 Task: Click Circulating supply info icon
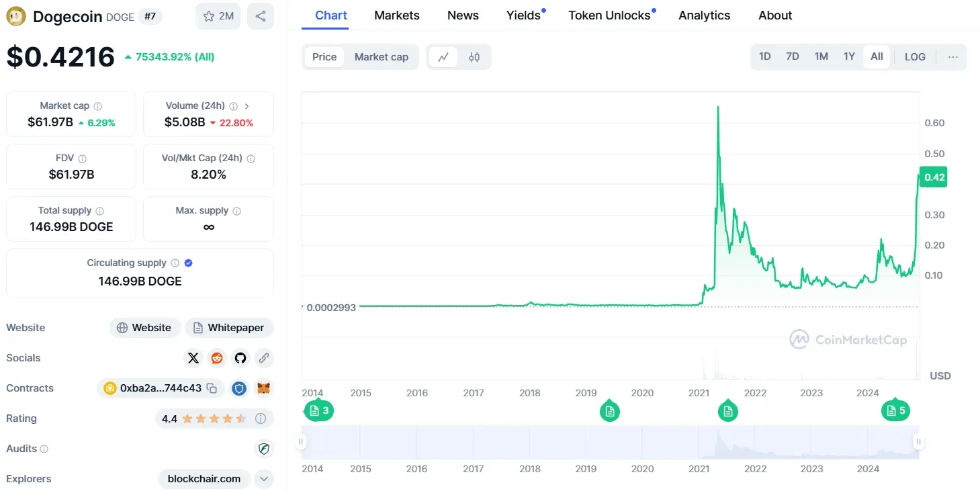click(175, 263)
